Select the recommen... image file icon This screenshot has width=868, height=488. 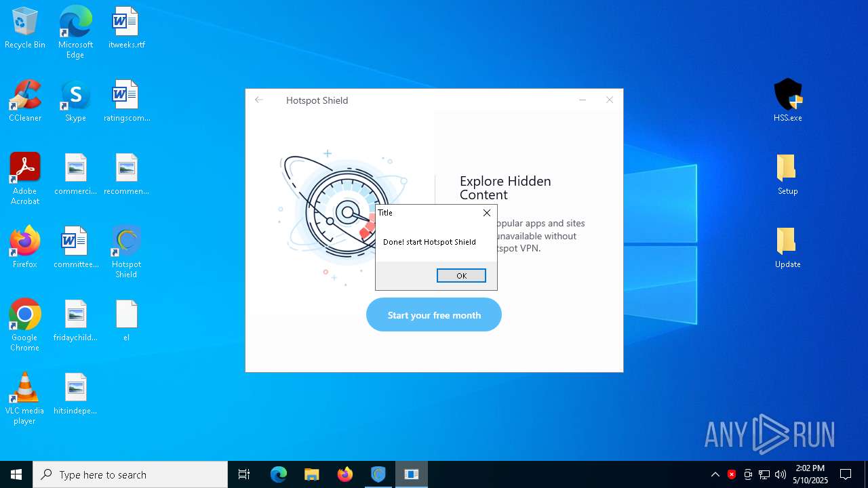(126, 174)
